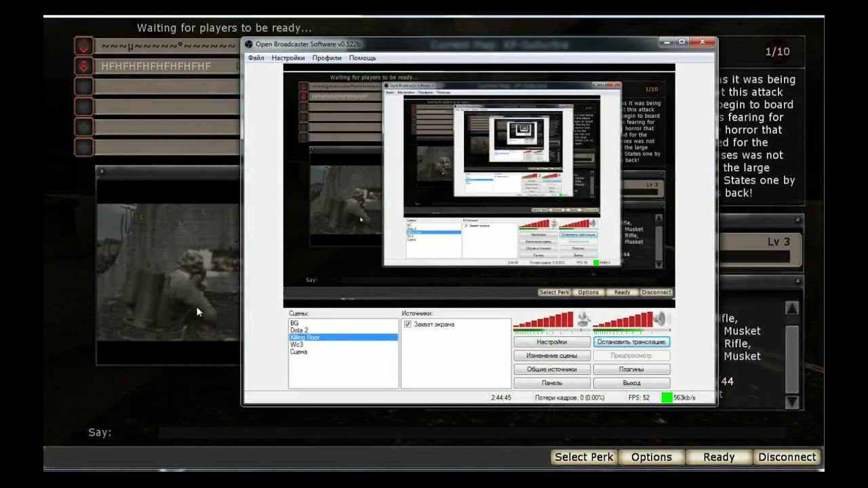Click the Ready button in the game lobby
This screenshot has width=868, height=488.
(x=719, y=457)
